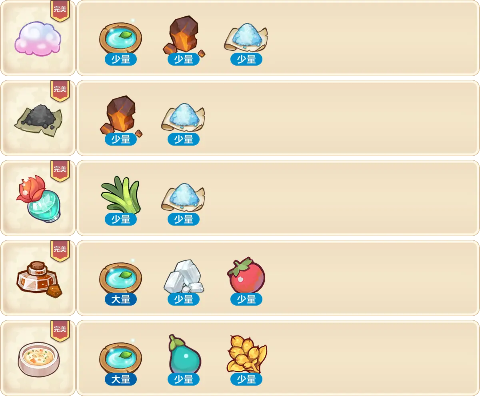Viewport: 480px width, 400px height.
Task: Click 大量 label under porridge recipe water
Action: tap(121, 379)
